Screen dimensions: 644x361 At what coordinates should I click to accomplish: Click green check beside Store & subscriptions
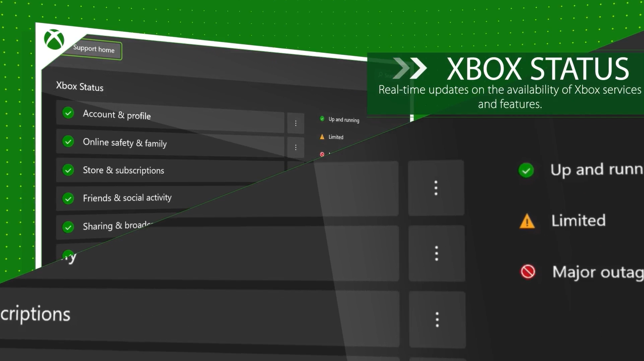tap(68, 170)
